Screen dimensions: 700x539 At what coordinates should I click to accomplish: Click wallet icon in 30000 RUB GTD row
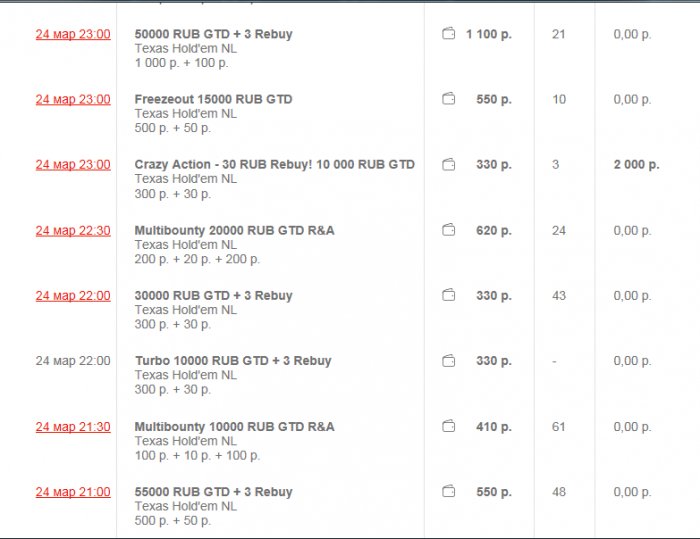pyautogui.click(x=449, y=295)
